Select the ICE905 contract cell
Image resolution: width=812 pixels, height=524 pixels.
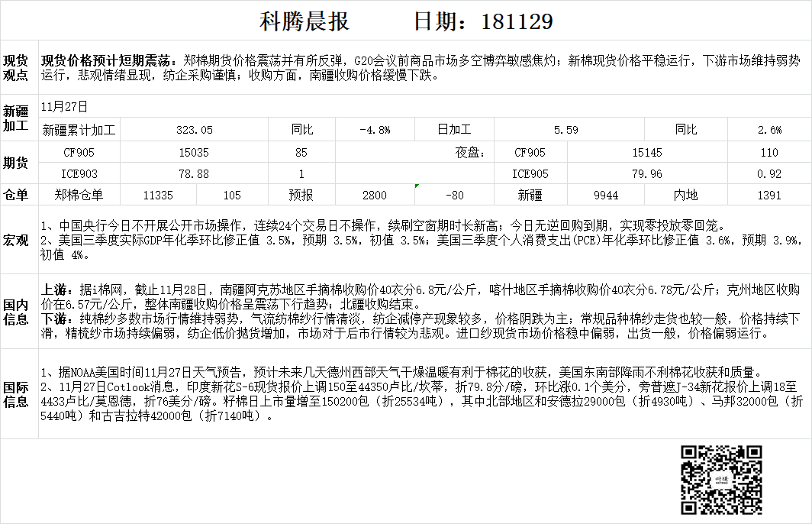530,174
